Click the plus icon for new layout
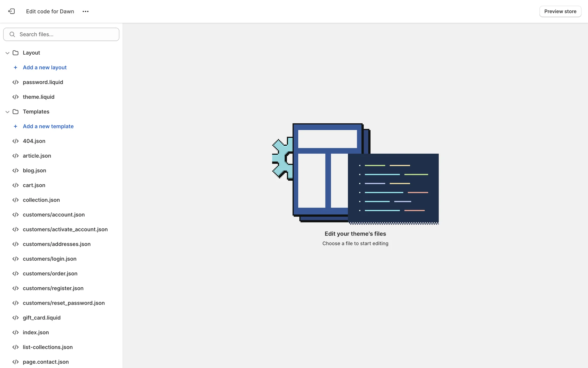588x368 pixels. click(x=16, y=67)
